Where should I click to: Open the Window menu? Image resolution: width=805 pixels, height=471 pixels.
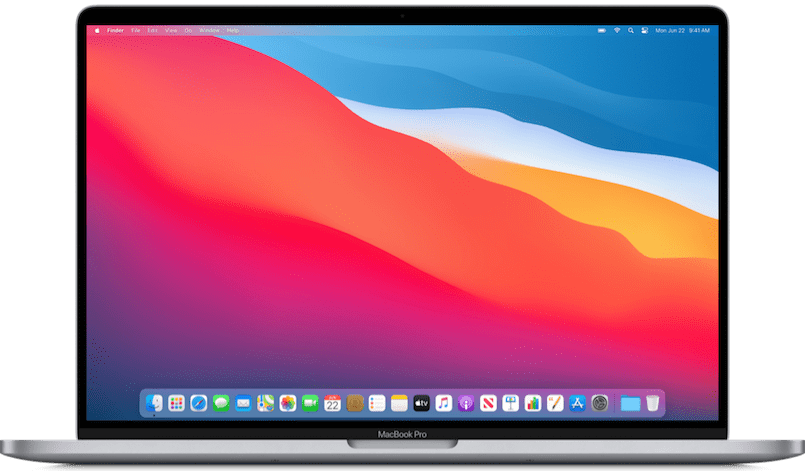click(x=209, y=31)
